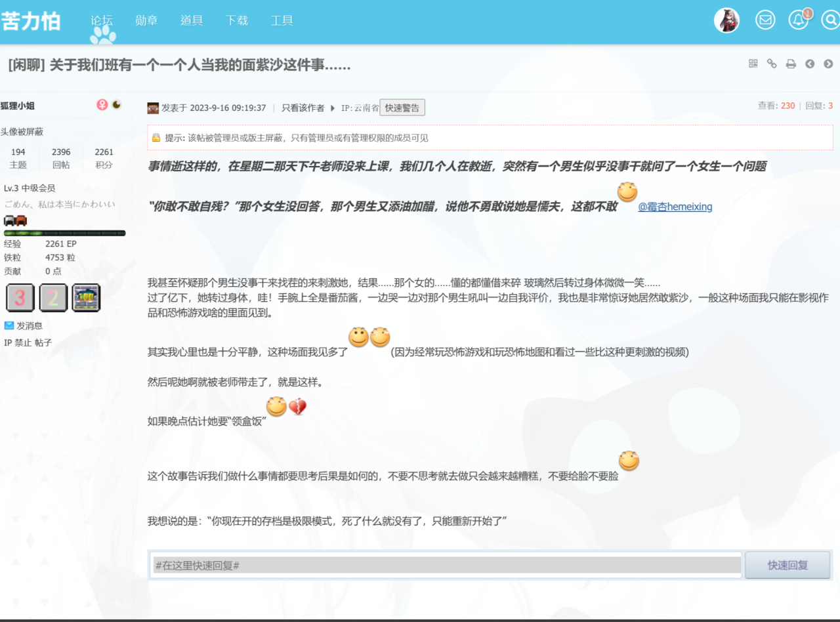Open the notifications bell icon
Screen dimensions: 840x622
click(798, 20)
